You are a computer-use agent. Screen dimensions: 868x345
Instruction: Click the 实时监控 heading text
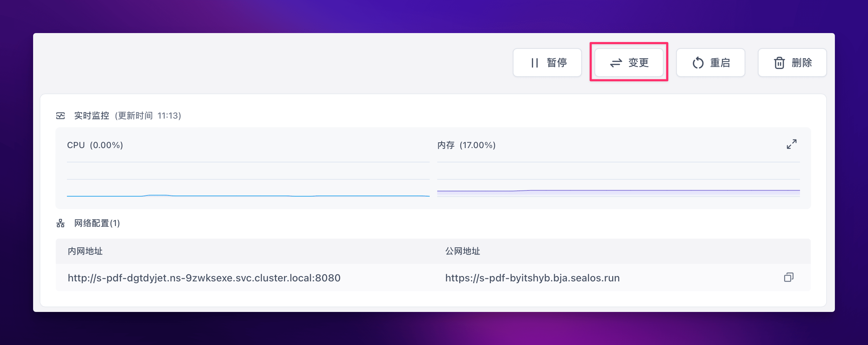click(x=91, y=116)
